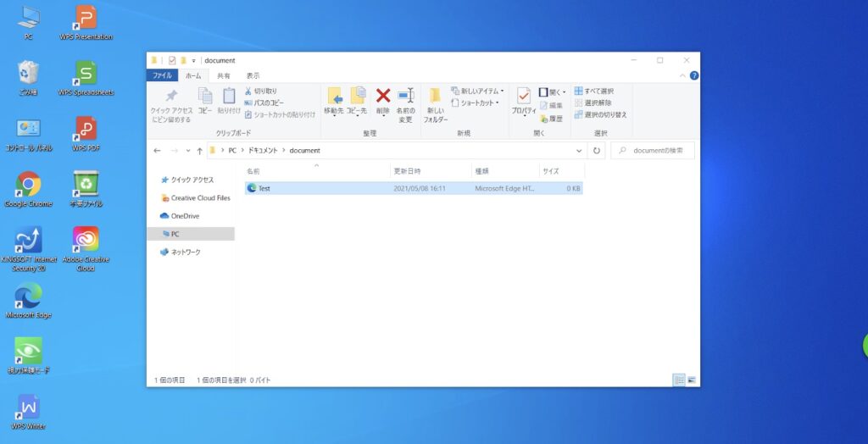Open the address bar history dropdown arrow
Viewport: 868px width, 444px height.
(x=579, y=151)
